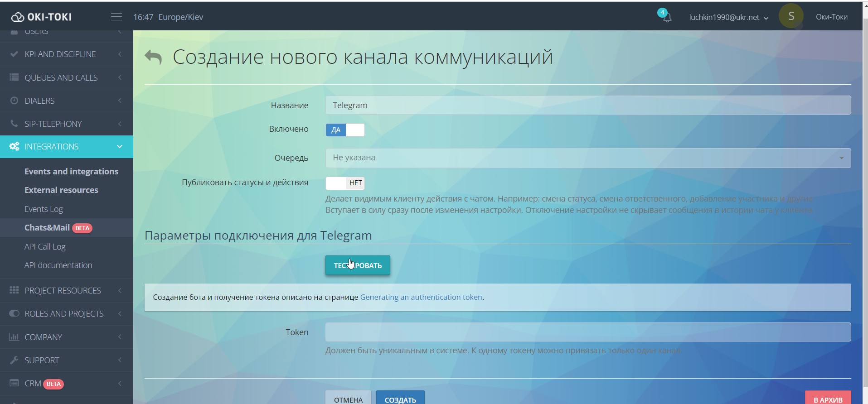The height and width of the screenshot is (404, 868).
Task: Click the BETA badge next to Chats&Mail
Action: (82, 228)
